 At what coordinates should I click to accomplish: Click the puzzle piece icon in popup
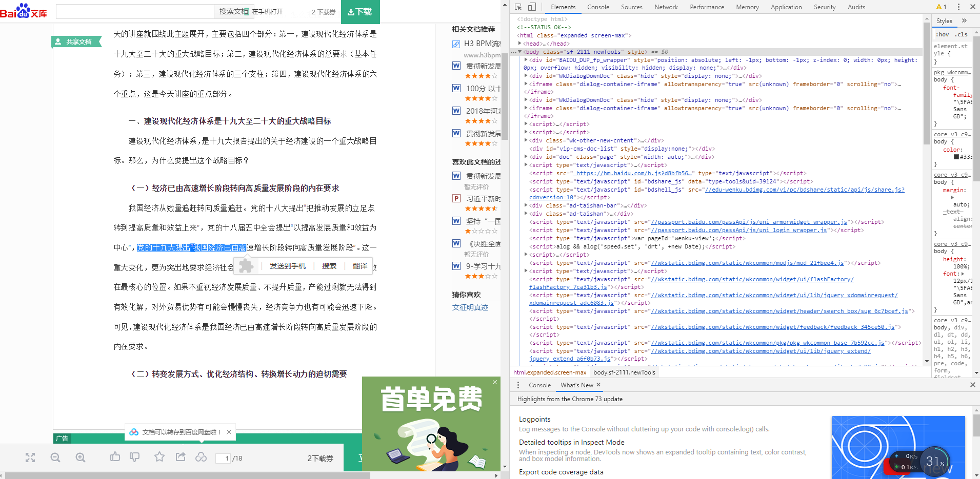[x=246, y=265]
